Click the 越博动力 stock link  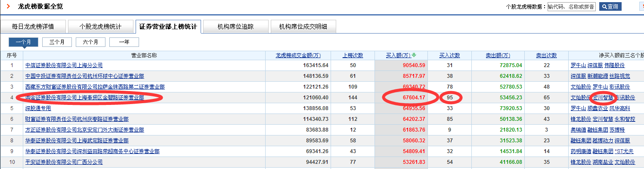(603, 141)
